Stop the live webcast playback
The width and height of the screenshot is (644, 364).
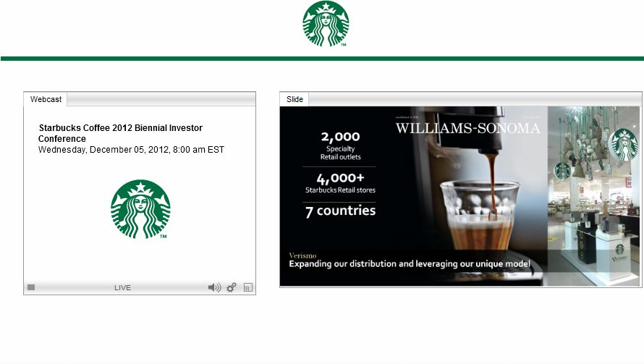click(31, 287)
